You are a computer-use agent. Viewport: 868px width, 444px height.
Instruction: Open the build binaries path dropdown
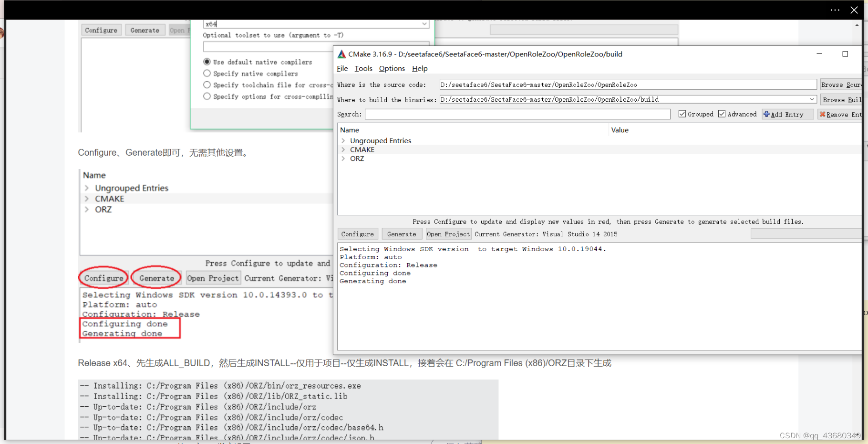tap(812, 99)
